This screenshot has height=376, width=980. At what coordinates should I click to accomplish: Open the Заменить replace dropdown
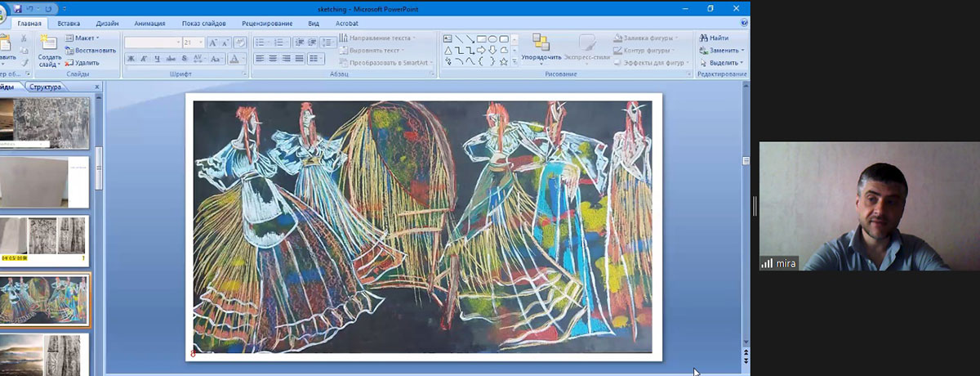tap(723, 50)
